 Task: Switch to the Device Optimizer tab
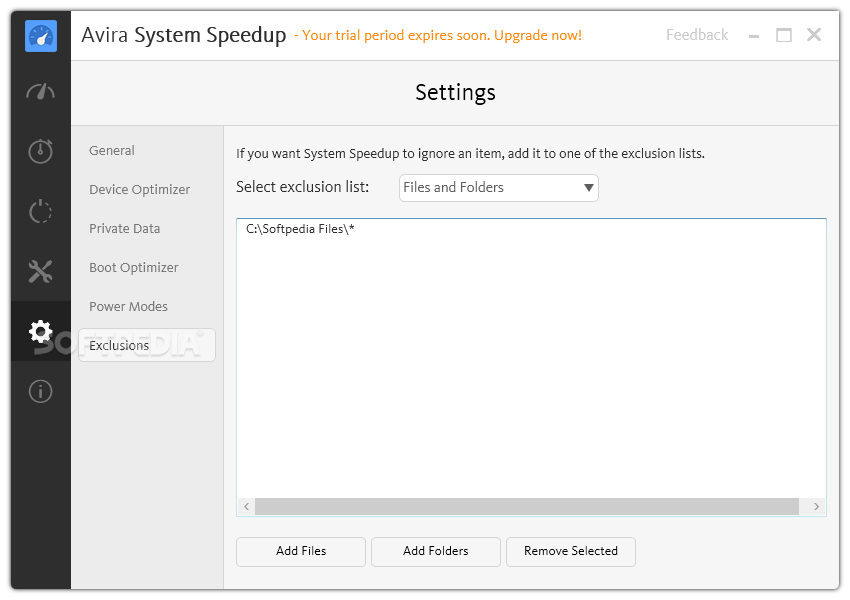point(139,190)
